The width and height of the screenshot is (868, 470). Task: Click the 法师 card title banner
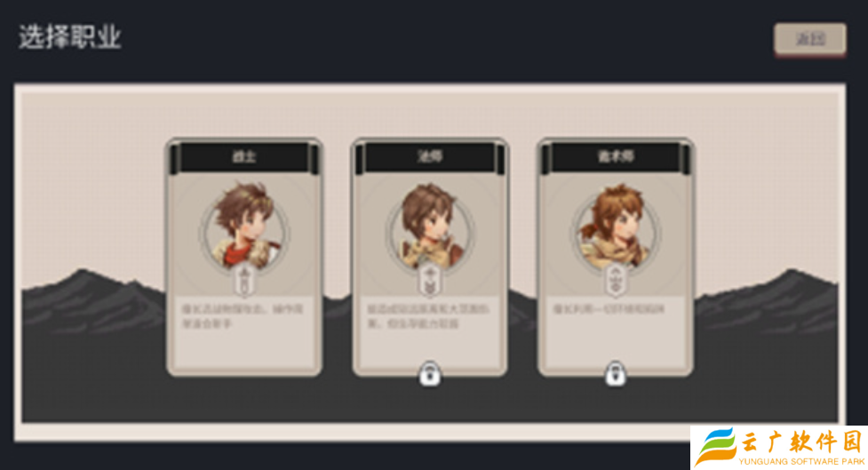click(430, 157)
